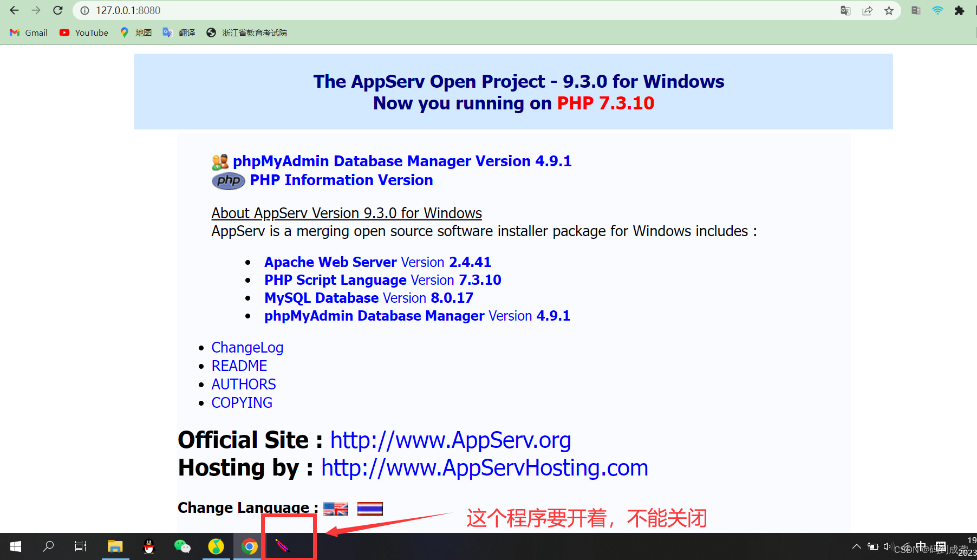
Task: Open the ChangeLog link
Action: click(247, 348)
